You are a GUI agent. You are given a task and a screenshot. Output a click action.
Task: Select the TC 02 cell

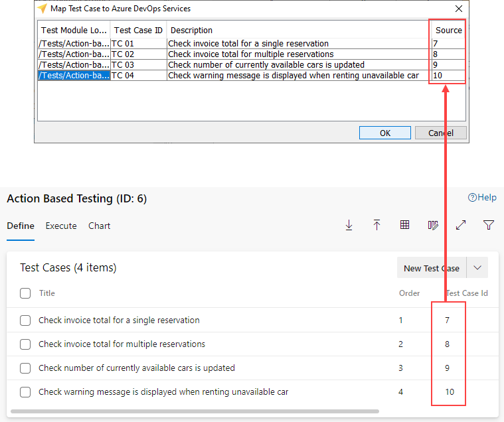[x=139, y=54]
